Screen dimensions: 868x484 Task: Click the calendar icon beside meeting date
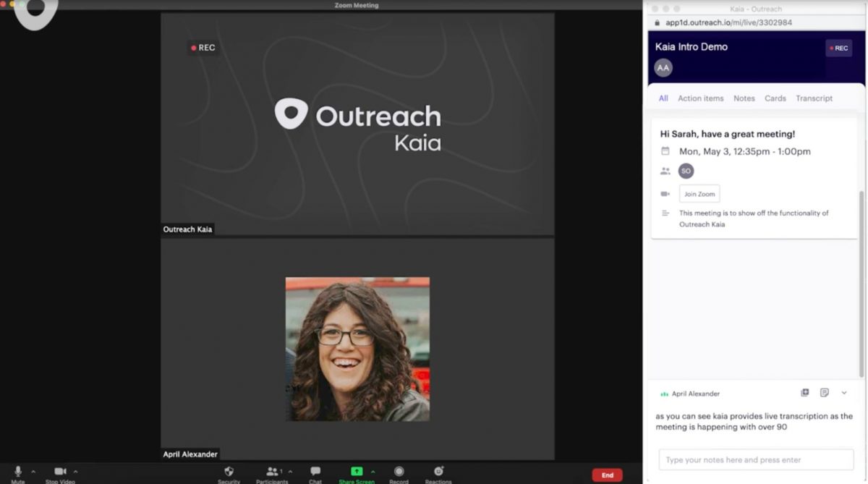665,151
